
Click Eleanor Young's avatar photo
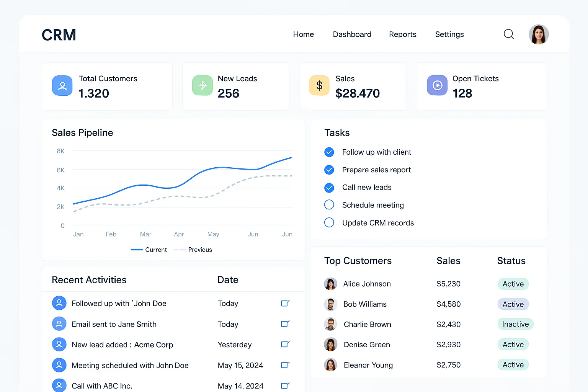[x=331, y=365]
